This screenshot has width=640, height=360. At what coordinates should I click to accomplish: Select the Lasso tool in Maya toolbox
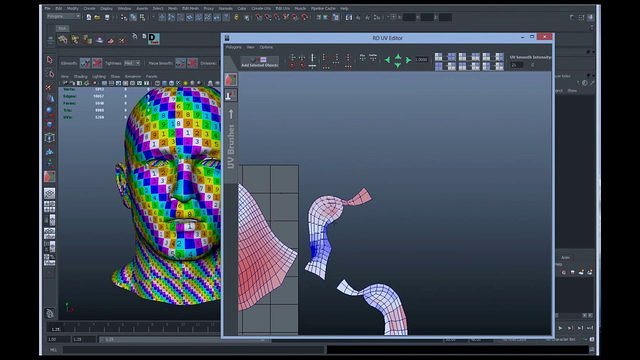(50, 73)
